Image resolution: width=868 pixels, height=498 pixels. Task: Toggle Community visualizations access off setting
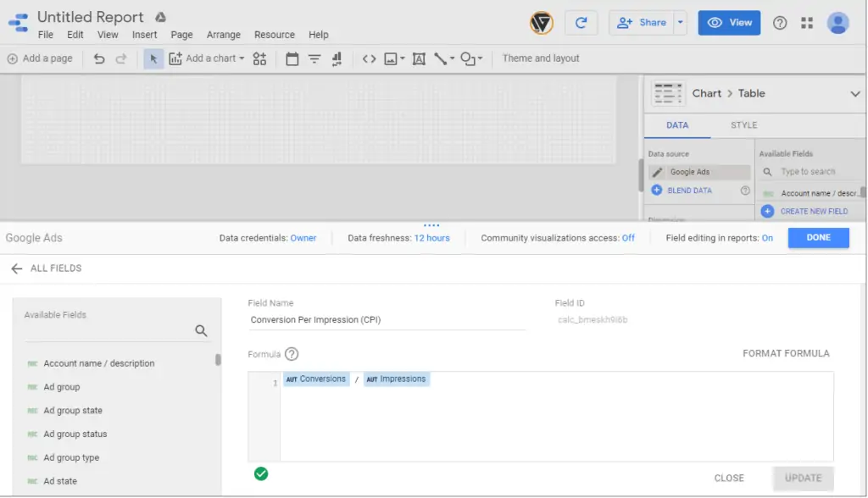point(627,238)
